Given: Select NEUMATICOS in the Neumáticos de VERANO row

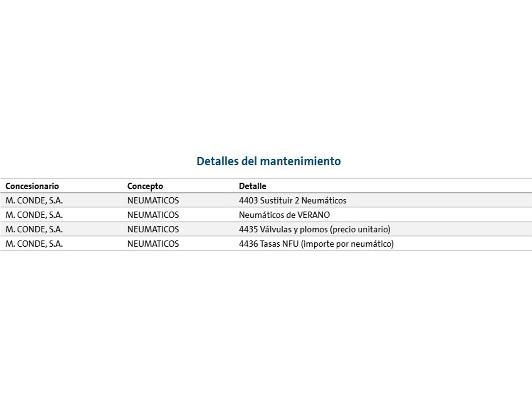Looking at the screenshot, I should point(153,215).
